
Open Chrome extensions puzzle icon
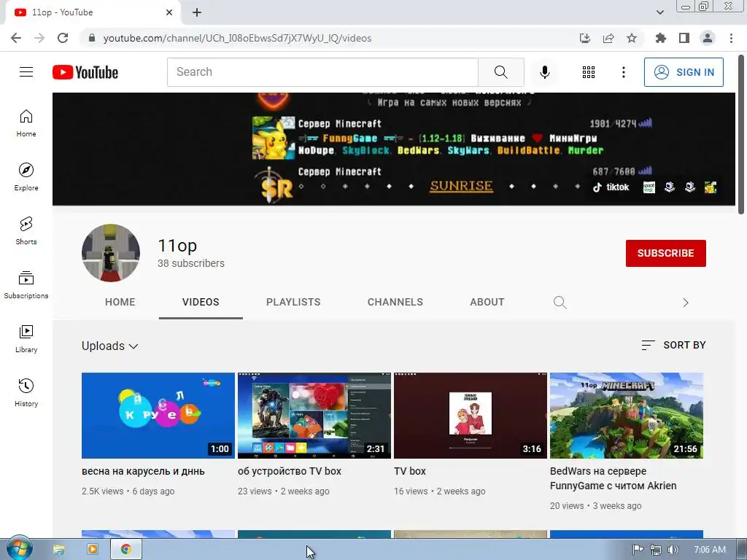[660, 38]
